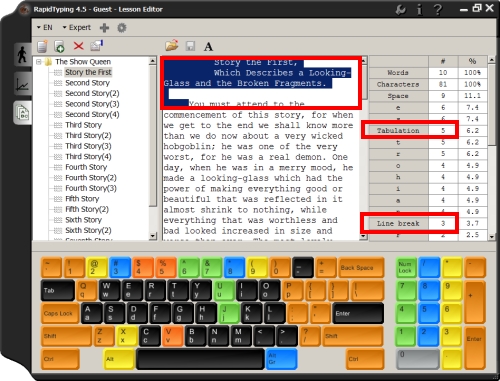Click the info icon in title bar
Image resolution: width=500 pixels, height=381 pixels.
[419, 10]
